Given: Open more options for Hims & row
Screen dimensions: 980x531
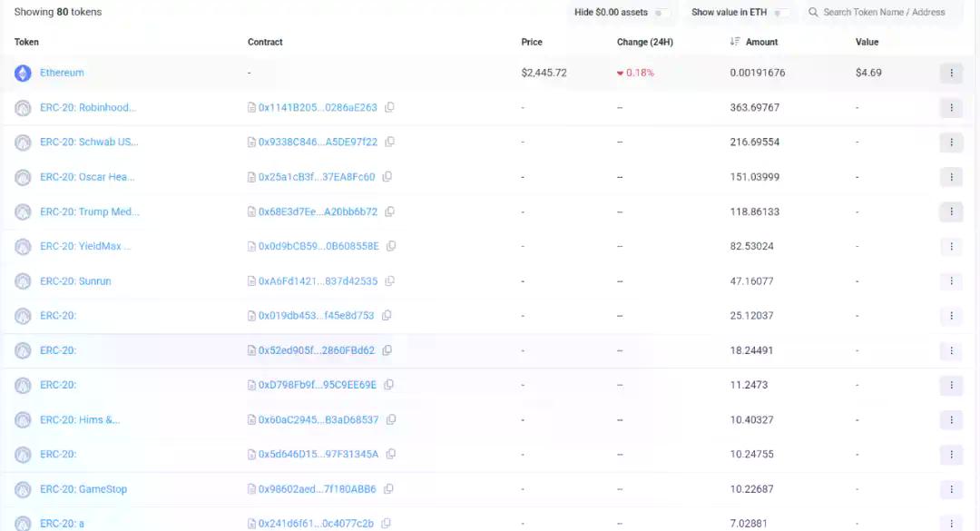Looking at the screenshot, I should [951, 419].
